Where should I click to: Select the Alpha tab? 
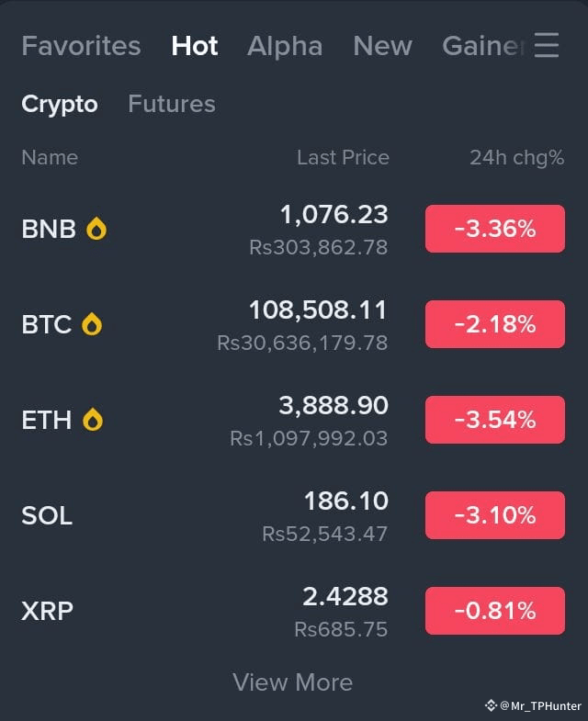tap(285, 46)
